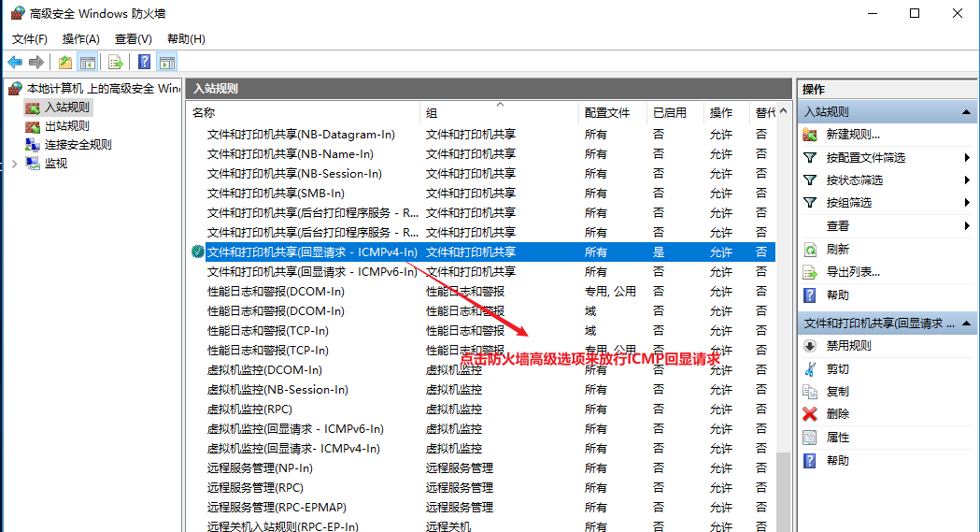The height and width of the screenshot is (532, 980).
Task: Select rule 远程服务管理(RPC-EPMAP)
Action: [277, 508]
